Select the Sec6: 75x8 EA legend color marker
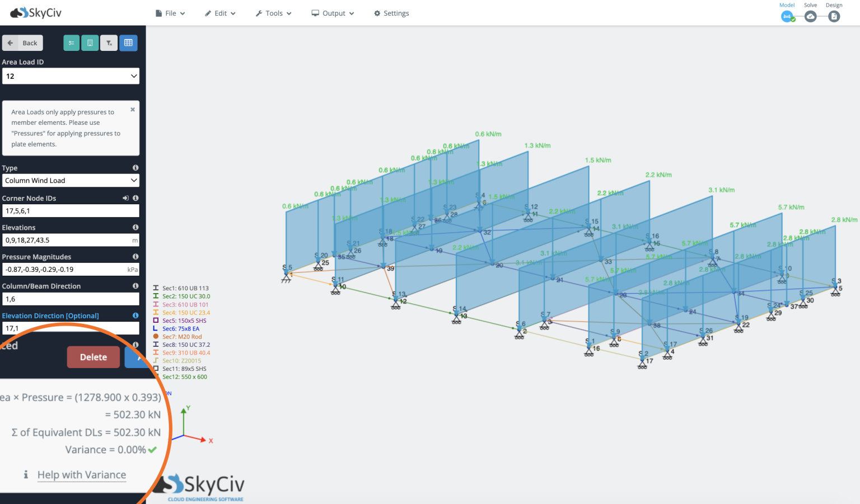Image resolution: width=860 pixels, height=504 pixels. click(156, 328)
